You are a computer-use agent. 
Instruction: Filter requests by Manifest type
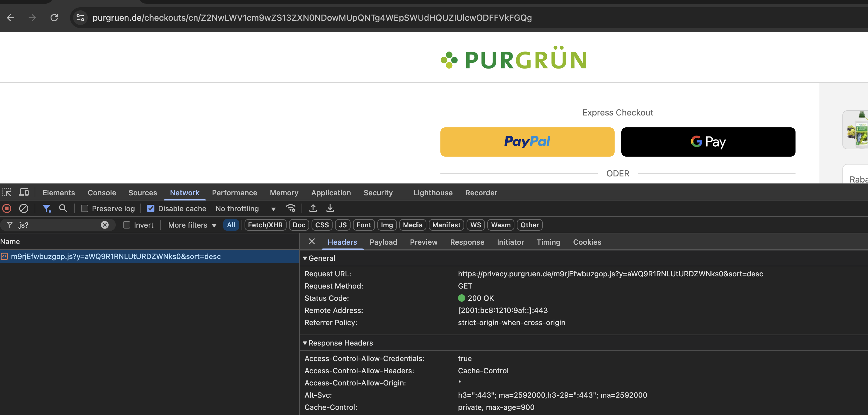click(x=446, y=225)
